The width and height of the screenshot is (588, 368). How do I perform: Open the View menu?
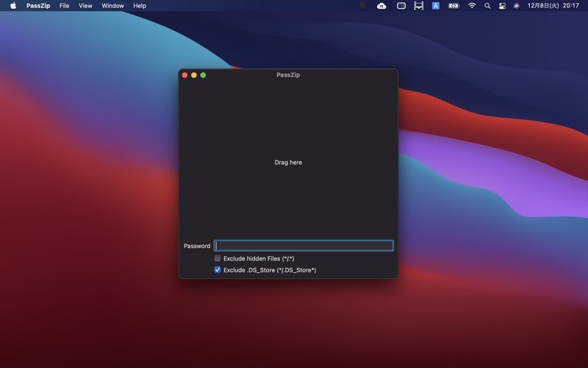85,6
